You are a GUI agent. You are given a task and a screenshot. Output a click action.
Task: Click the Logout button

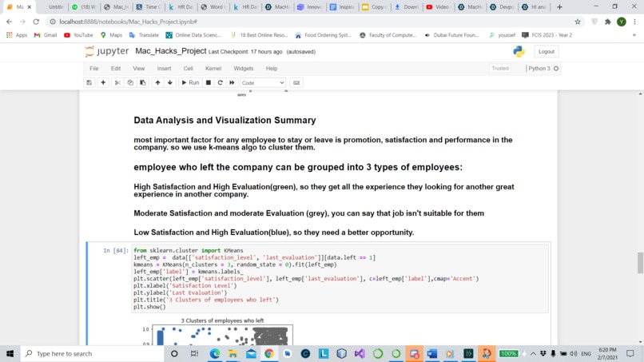pos(547,51)
